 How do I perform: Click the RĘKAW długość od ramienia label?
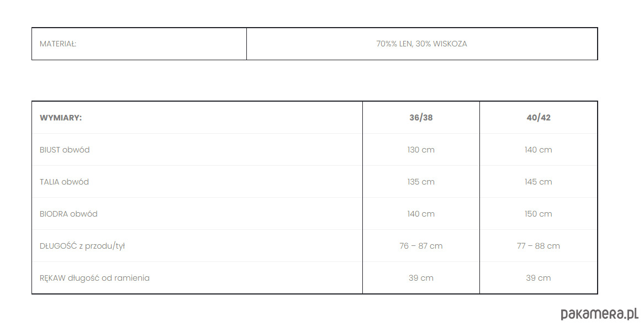(94, 278)
